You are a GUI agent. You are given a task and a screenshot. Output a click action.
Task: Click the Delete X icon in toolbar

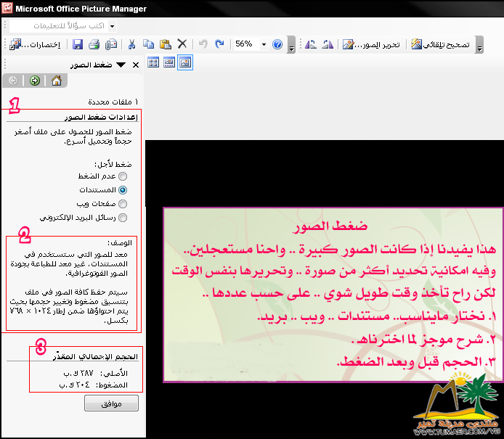pyautogui.click(x=182, y=44)
